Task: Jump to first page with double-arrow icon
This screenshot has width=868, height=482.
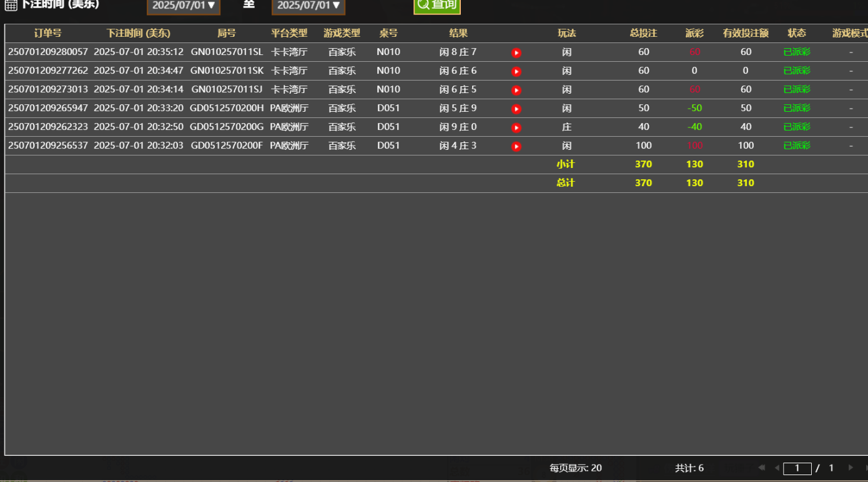Action: pos(762,467)
